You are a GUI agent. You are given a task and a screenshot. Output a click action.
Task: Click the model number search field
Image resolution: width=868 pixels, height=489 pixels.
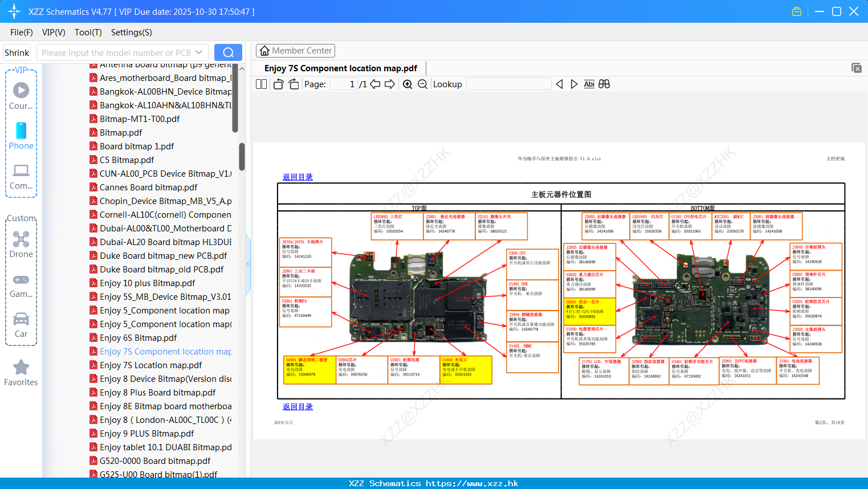point(116,52)
